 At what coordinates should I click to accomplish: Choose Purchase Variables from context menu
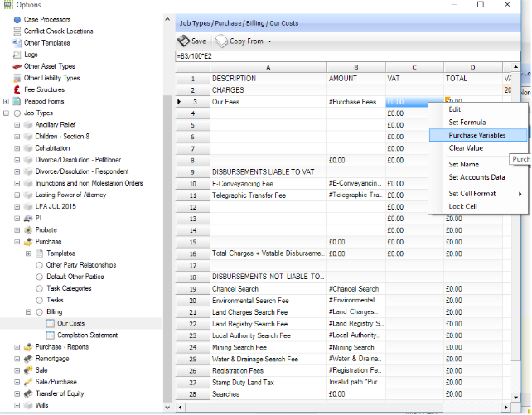(476, 134)
